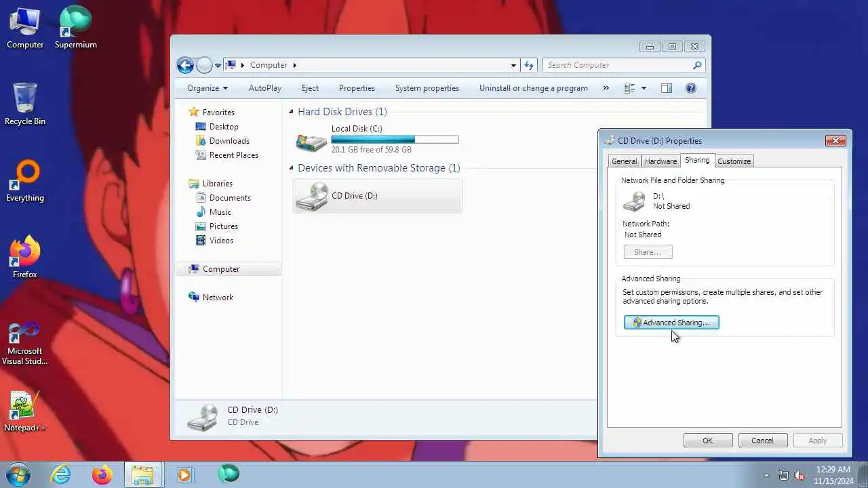Viewport: 868px width, 488px height.
Task: Select Documents library
Action: 230,198
